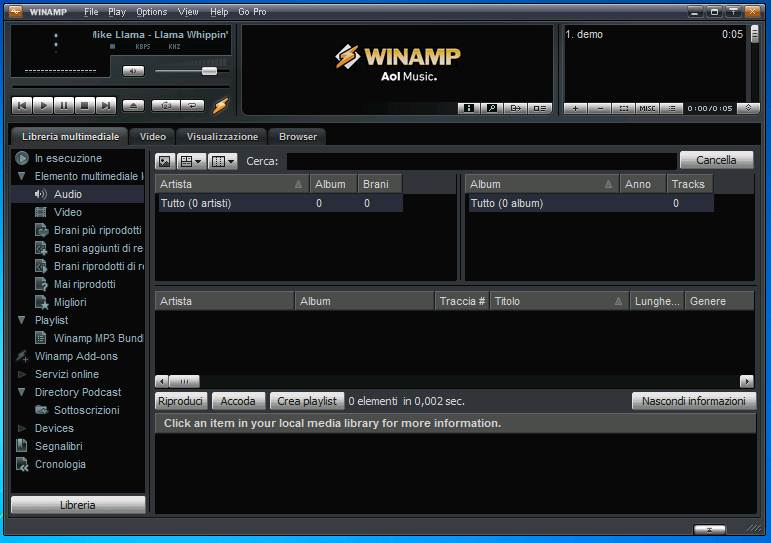
Task: Click the volume slider handle
Action: (x=209, y=71)
